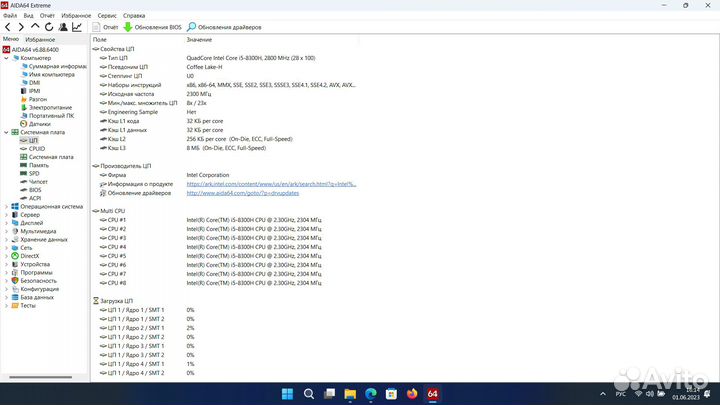Click Обновления драйверов search button

pyautogui.click(x=224, y=27)
